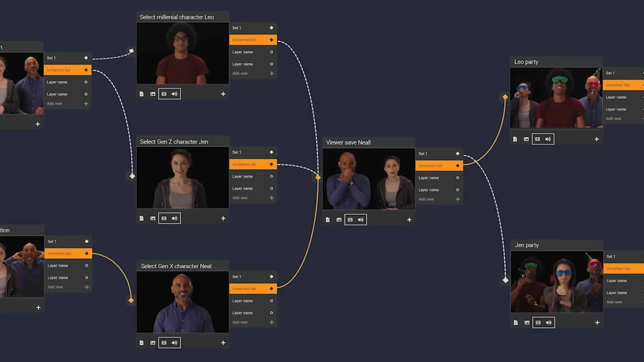Screen dimensions: 644x362
Task: Select Set 1 row on the Leo party node
Action: [x=623, y=73]
